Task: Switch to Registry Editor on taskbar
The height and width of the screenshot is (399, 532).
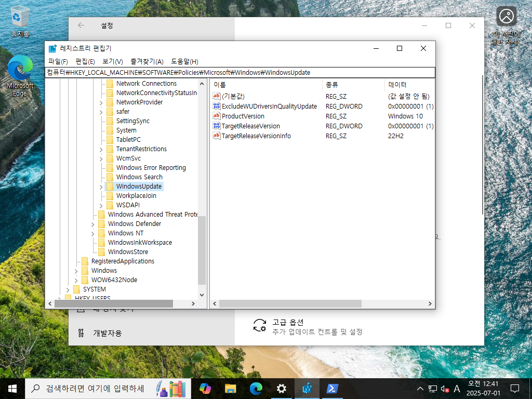Action: pos(307,389)
